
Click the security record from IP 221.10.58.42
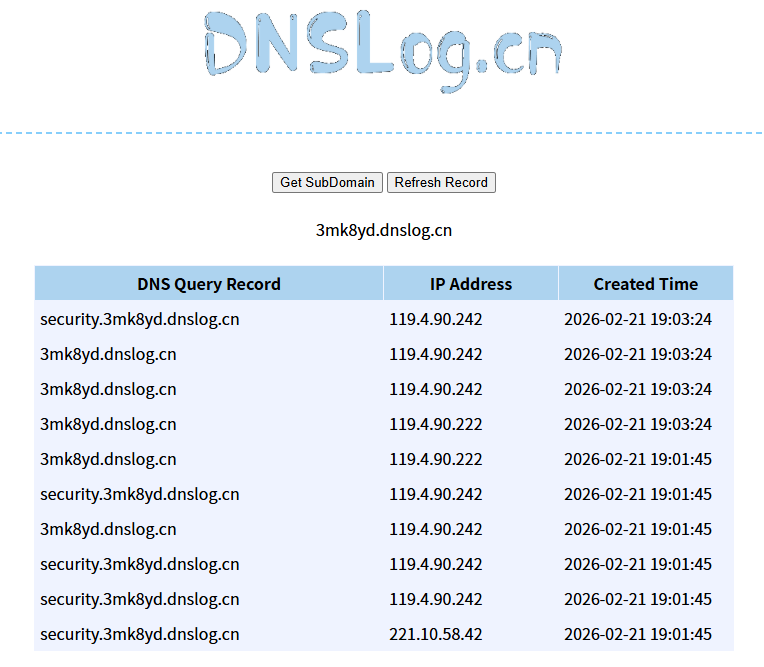coord(139,634)
